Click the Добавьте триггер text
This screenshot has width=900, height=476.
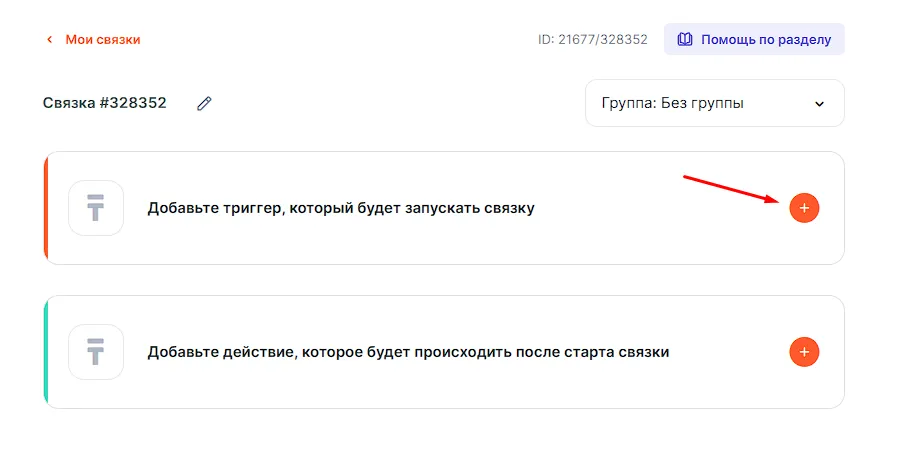tap(340, 208)
